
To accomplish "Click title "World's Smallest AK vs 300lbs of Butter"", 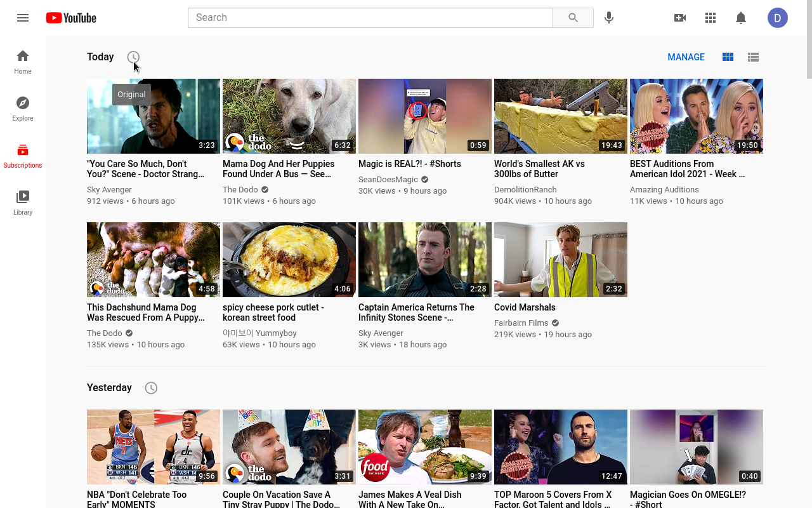I will pyautogui.click(x=539, y=169).
